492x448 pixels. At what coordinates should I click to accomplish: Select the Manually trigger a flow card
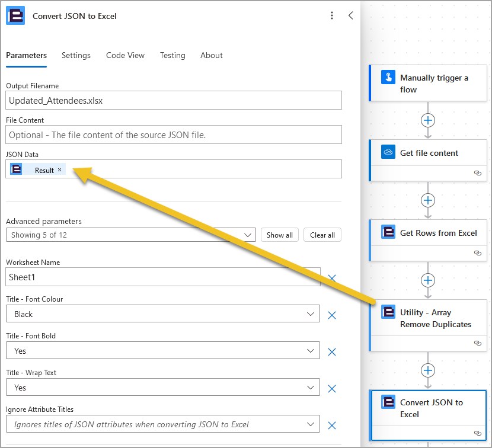point(428,83)
